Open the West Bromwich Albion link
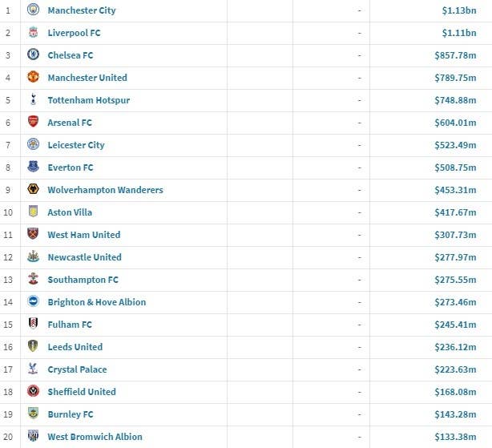492x448 pixels. click(95, 437)
